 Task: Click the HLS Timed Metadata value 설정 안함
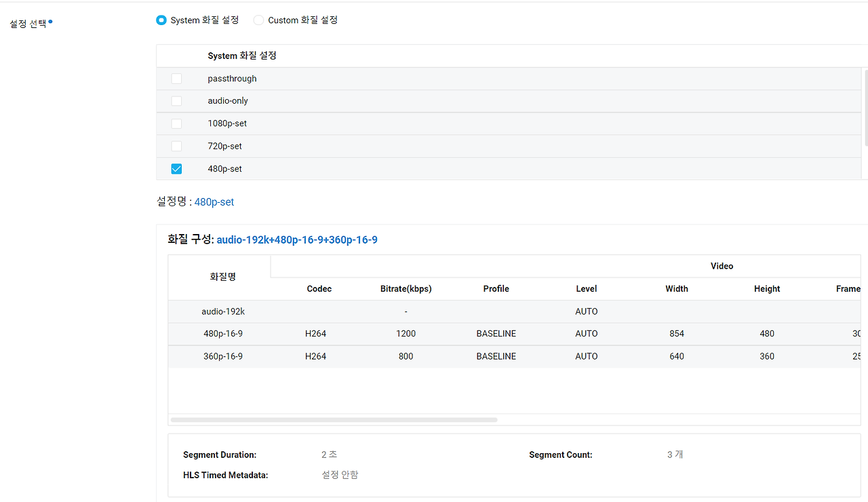click(x=340, y=475)
